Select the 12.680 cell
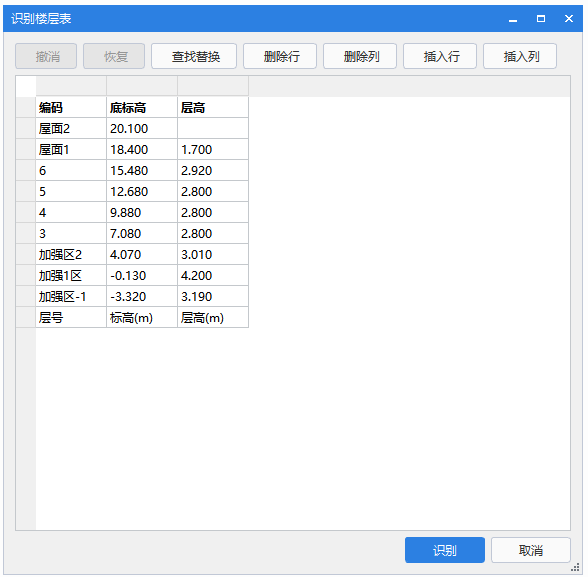This screenshot has width=588, height=577. click(x=142, y=191)
